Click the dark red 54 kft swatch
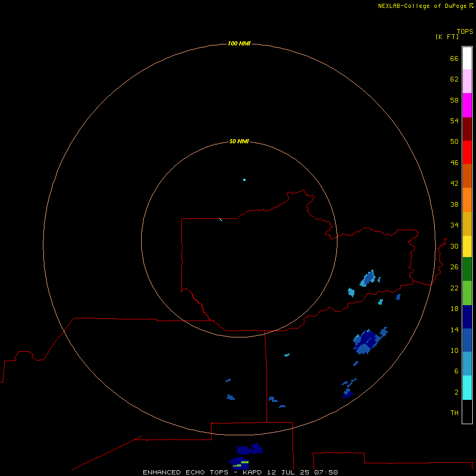This screenshot has width=476, height=476. coord(467,129)
